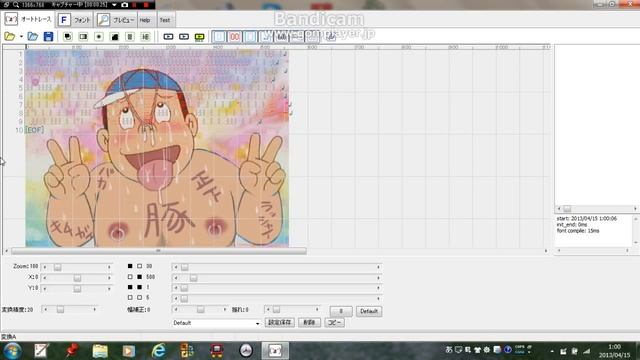640x360 pixels.
Task: Switch to the フォント tab
Action: tap(74, 20)
